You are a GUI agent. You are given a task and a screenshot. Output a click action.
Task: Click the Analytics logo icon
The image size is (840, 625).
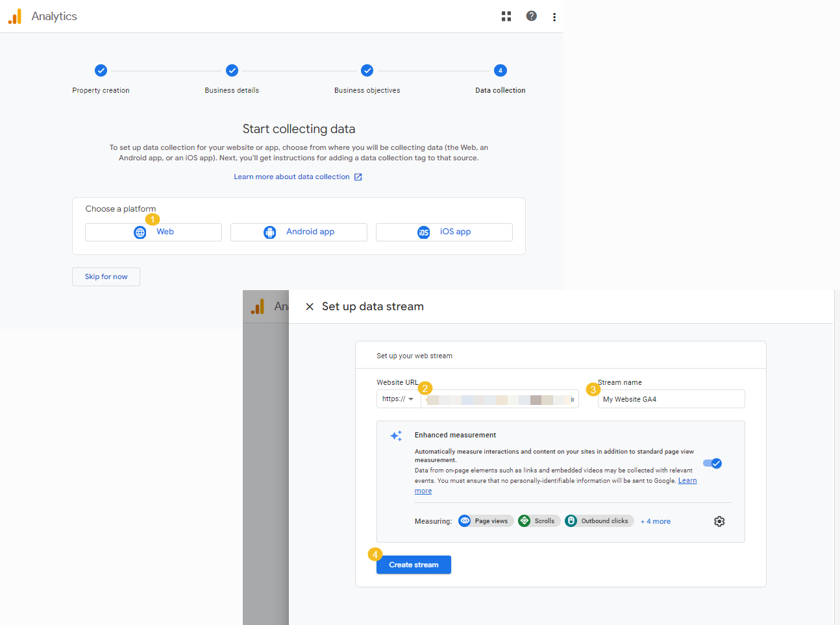point(15,16)
